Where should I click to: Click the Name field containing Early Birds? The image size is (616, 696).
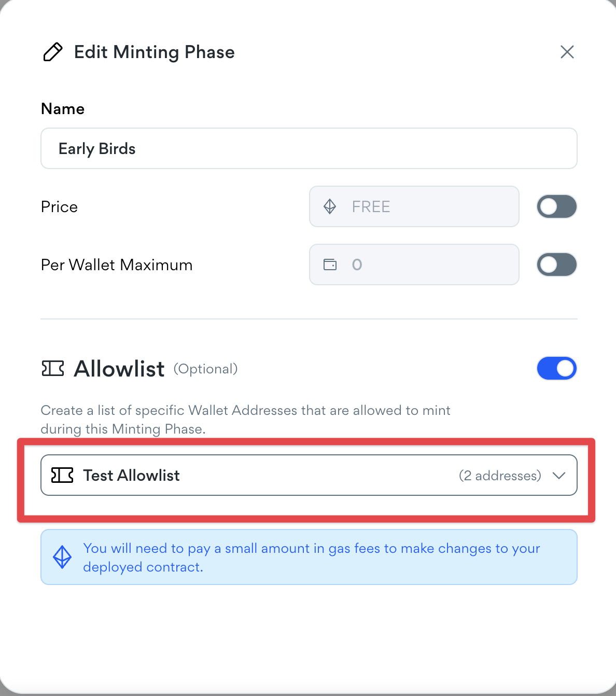pos(309,149)
